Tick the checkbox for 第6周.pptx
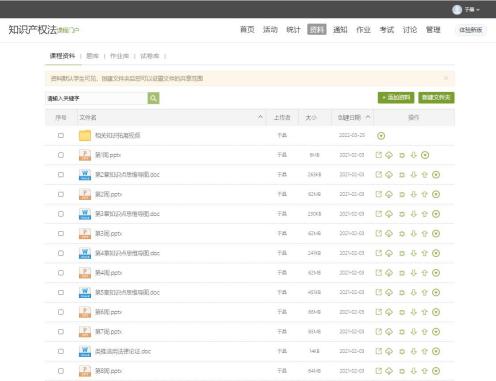Viewport: 496px width, 381px height. pos(61,312)
